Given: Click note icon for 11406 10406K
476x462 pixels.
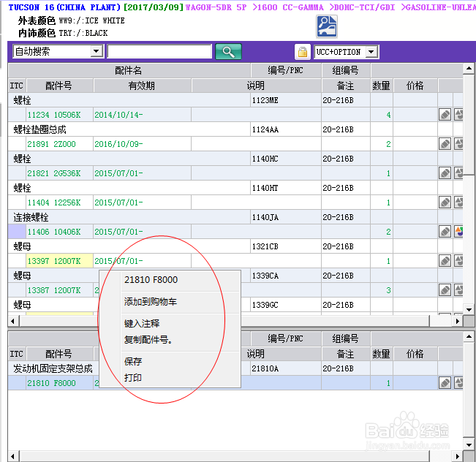Looking at the screenshot, I should (x=445, y=232).
